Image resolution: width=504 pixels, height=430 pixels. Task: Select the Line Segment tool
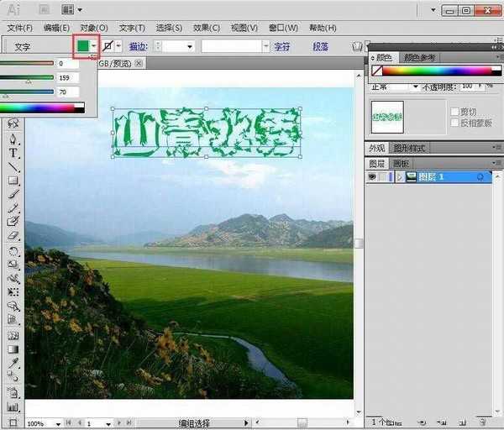[x=13, y=166]
